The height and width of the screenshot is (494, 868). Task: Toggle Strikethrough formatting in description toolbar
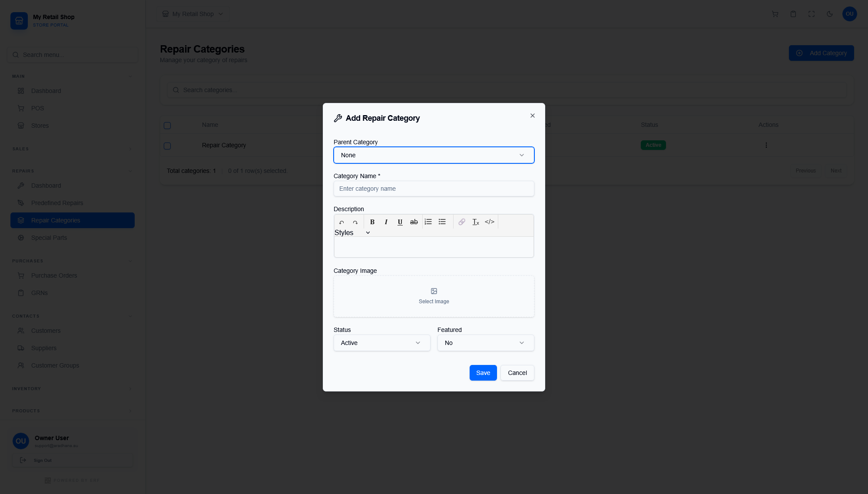[414, 222]
